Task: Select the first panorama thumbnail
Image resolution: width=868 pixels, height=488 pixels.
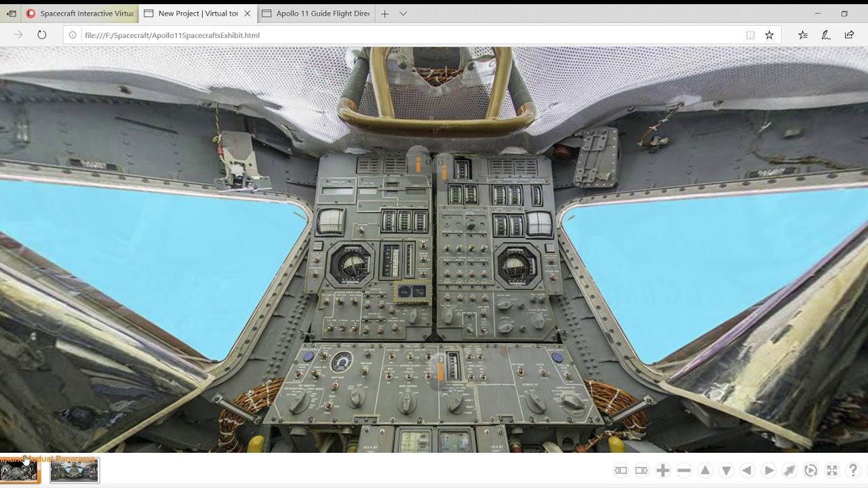Action: [20, 470]
